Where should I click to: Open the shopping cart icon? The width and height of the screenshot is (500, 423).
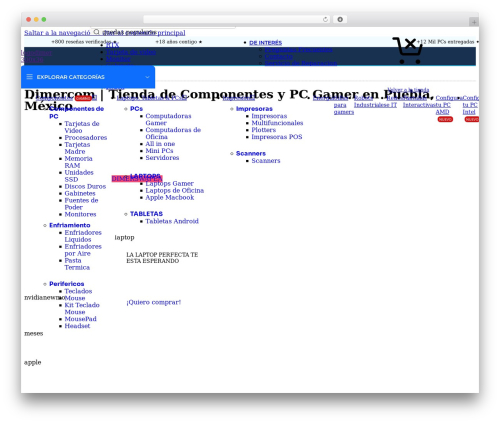click(408, 50)
